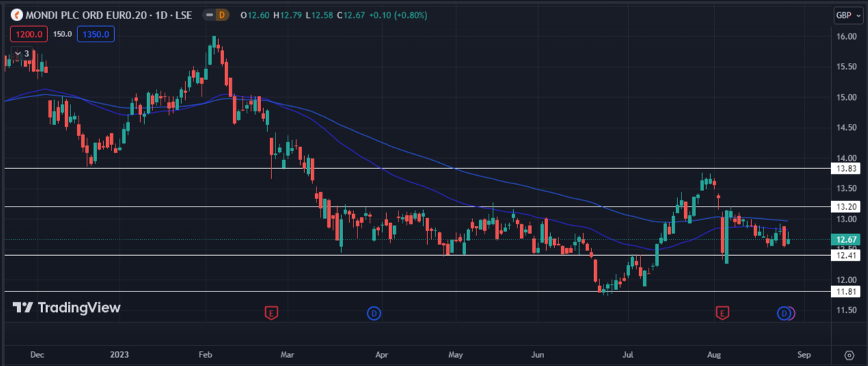Select the 12.41 horizontal line price label
Viewport: 868px width, 366px height.
[847, 255]
